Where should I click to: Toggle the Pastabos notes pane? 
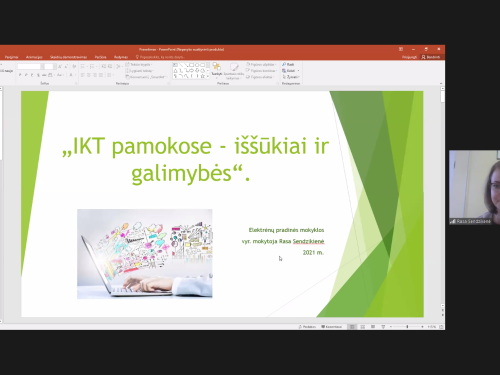click(307, 327)
